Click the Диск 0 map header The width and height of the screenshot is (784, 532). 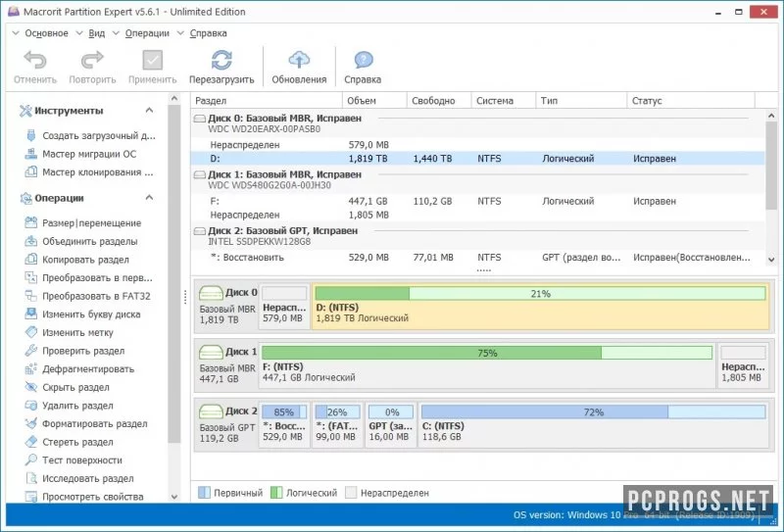point(228,306)
